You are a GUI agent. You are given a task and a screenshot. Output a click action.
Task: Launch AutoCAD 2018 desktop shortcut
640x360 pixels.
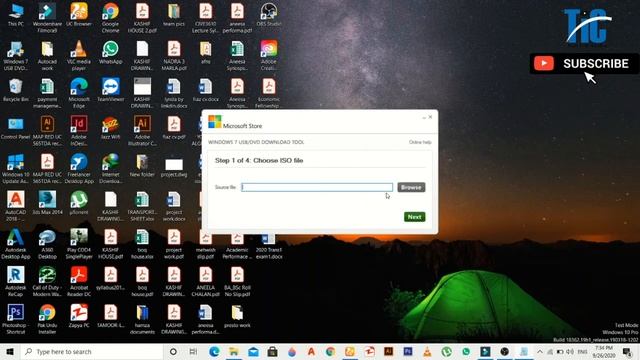16,206
